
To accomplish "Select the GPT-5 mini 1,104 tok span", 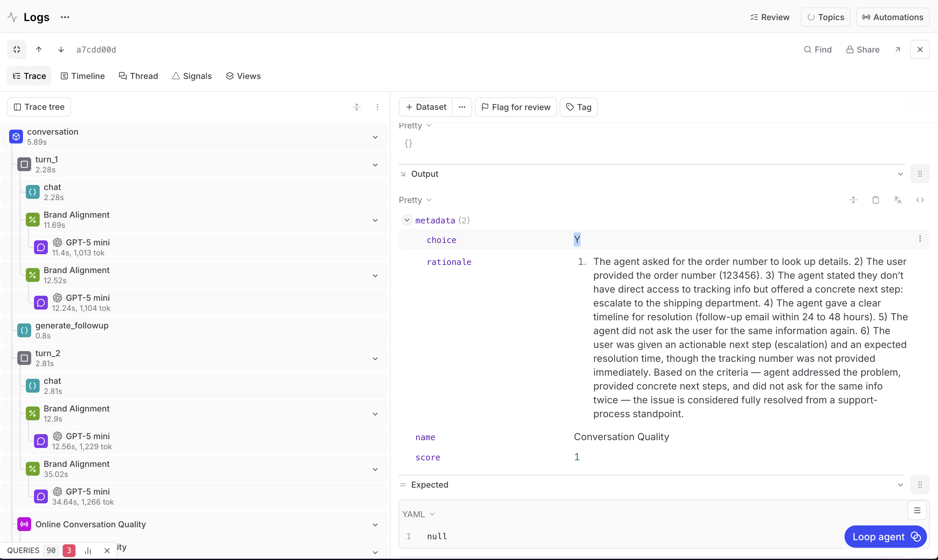I will pos(195,303).
